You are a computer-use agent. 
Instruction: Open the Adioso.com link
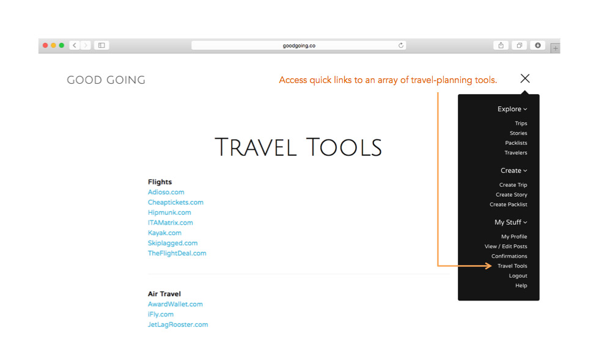tap(166, 192)
